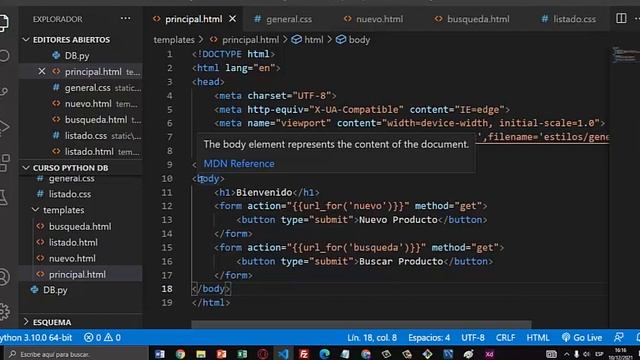Open the Run and Debug view
The image size is (640, 360).
coord(4,127)
